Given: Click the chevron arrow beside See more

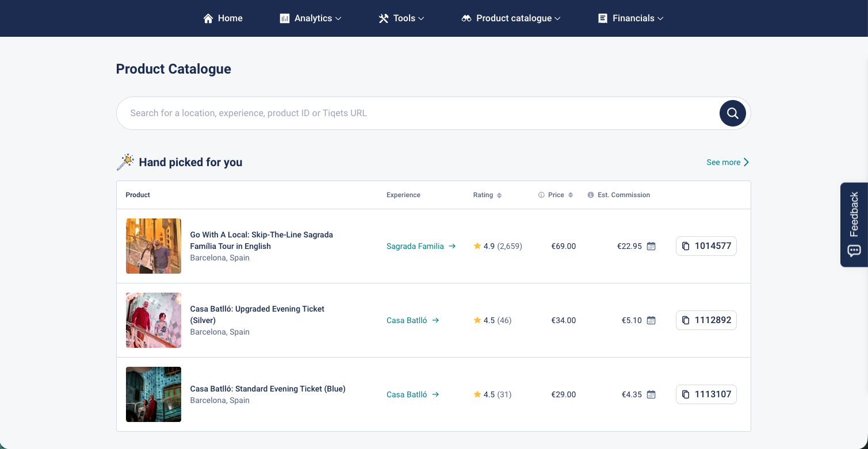Looking at the screenshot, I should tap(746, 162).
